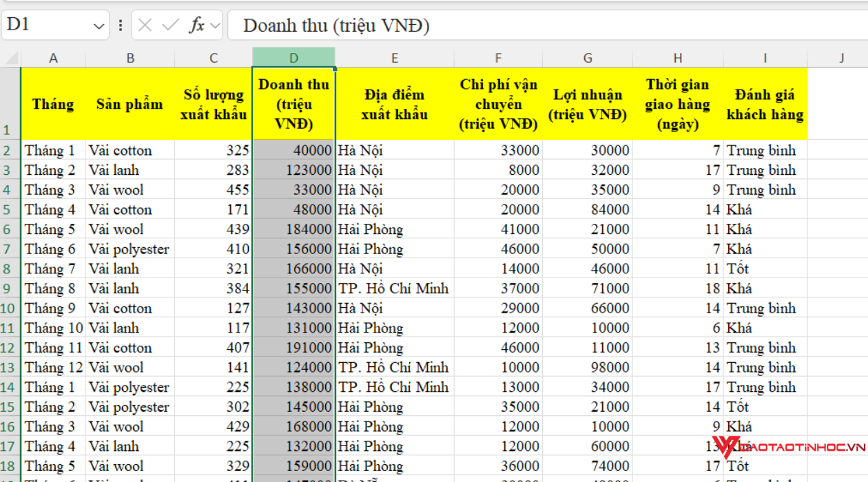
Task: Confirm entry with the checkmark icon
Action: pyautogui.click(x=170, y=25)
